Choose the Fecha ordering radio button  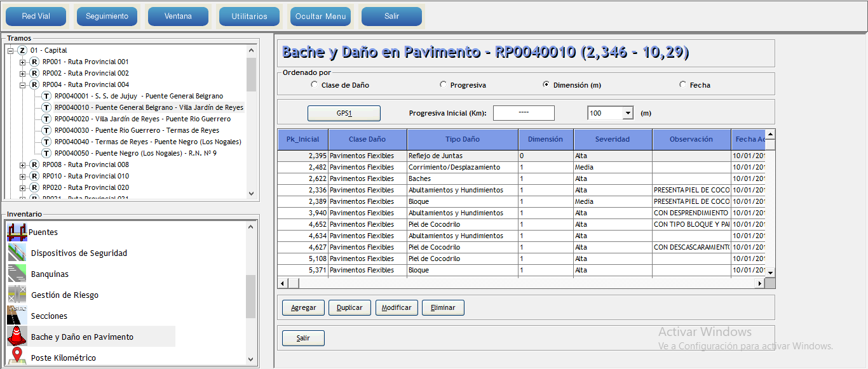point(682,84)
